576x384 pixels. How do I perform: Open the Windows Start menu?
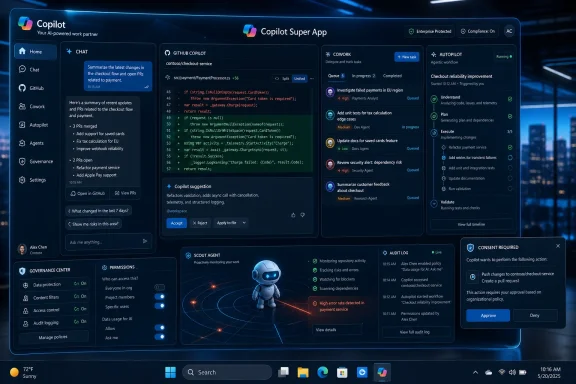[170, 372]
